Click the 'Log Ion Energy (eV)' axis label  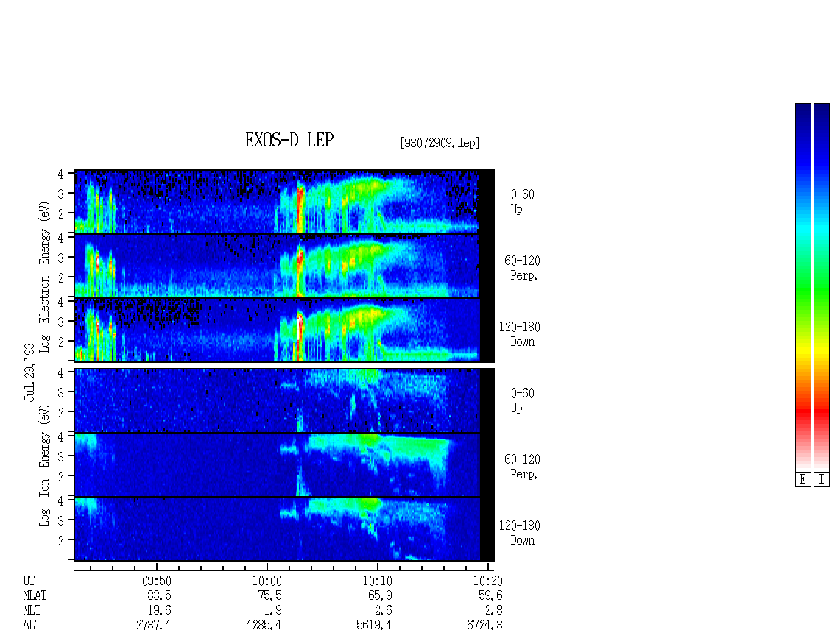click(x=44, y=466)
